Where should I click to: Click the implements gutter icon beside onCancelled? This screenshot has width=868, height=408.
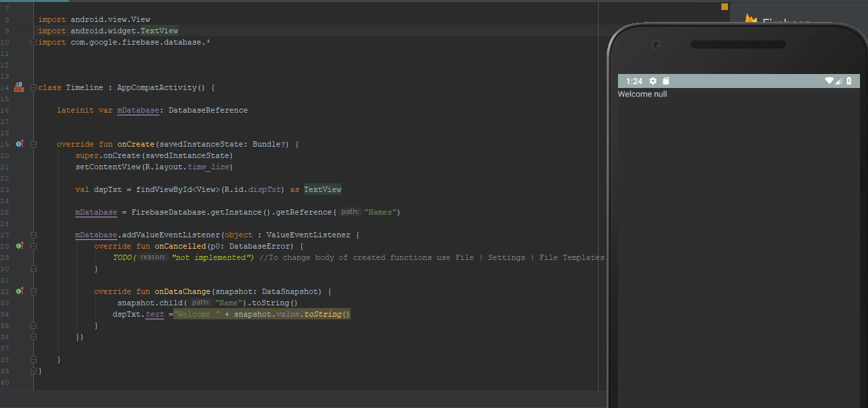(19, 246)
